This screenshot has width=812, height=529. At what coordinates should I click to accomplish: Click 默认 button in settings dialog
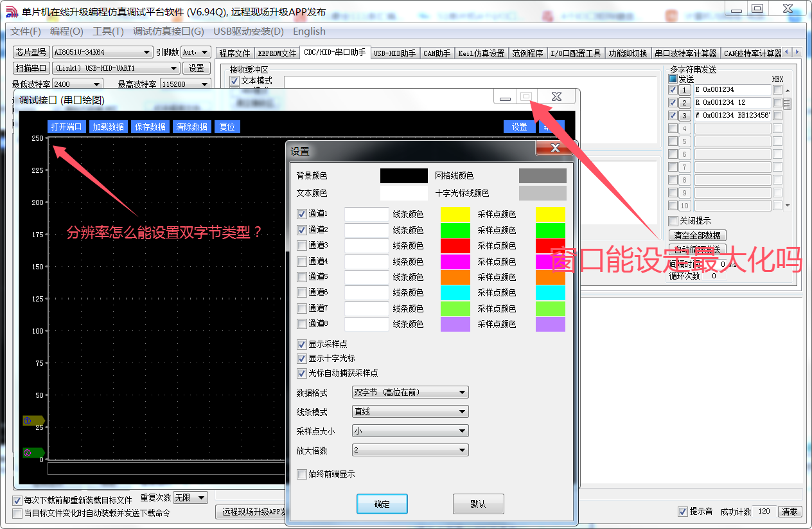click(x=478, y=504)
